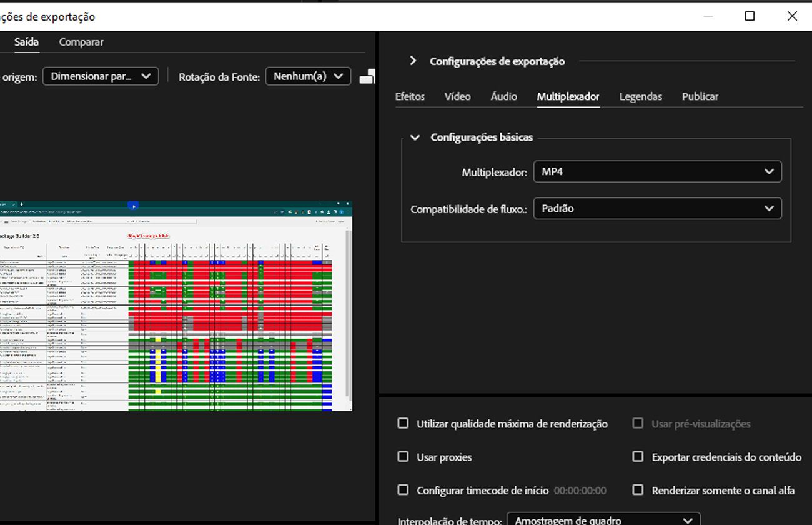Collapse the Configurações básicas section
This screenshot has height=525, width=812.
tap(415, 137)
